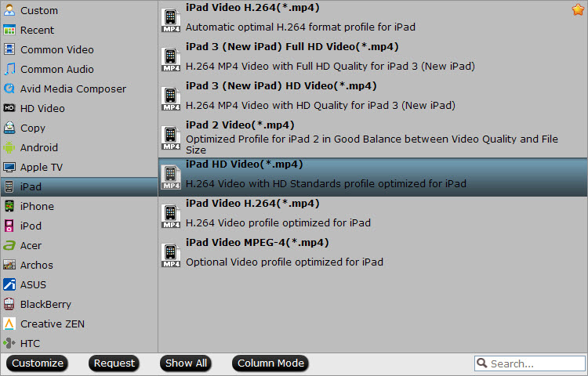Click the Apple TV monitor icon
This screenshot has height=376, width=588.
9,167
